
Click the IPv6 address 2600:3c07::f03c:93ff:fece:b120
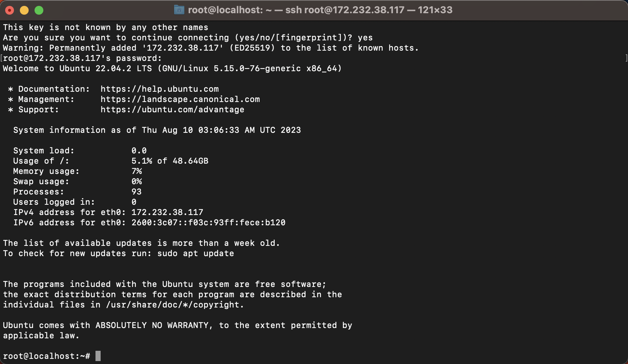point(209,223)
